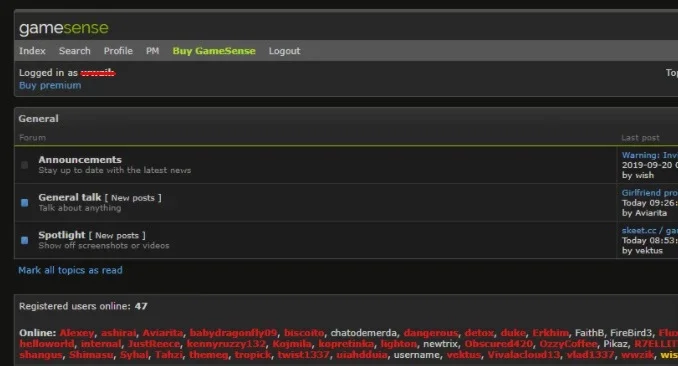
Task: Open online user babydragonfly09's profile
Action: point(233,333)
